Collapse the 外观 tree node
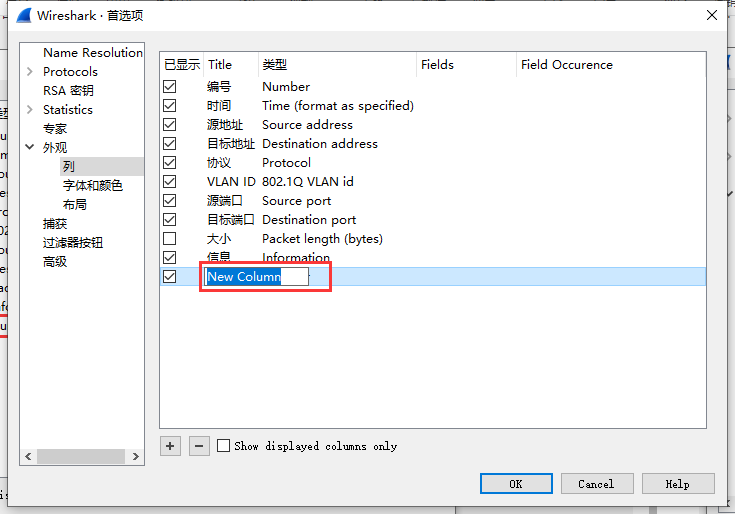This screenshot has height=514, width=735. click(30, 147)
